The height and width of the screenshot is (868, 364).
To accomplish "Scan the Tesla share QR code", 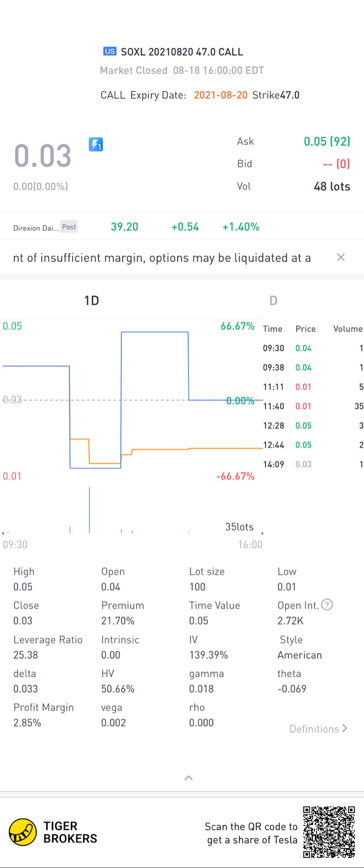I will (329, 832).
